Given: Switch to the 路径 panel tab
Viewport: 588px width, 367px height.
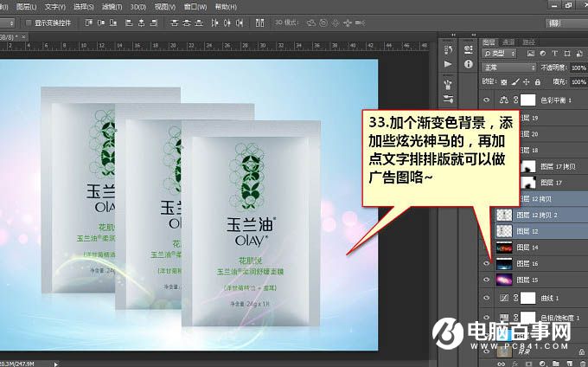Looking at the screenshot, I should (x=528, y=42).
